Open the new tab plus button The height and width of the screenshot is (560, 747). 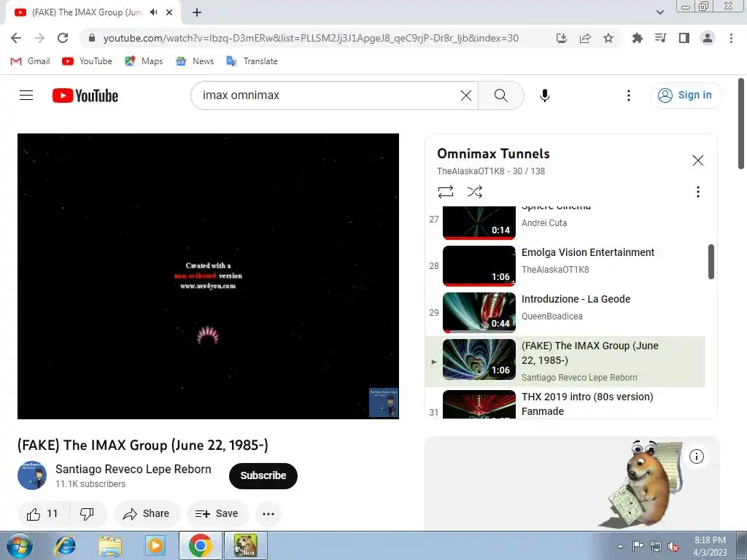click(197, 12)
